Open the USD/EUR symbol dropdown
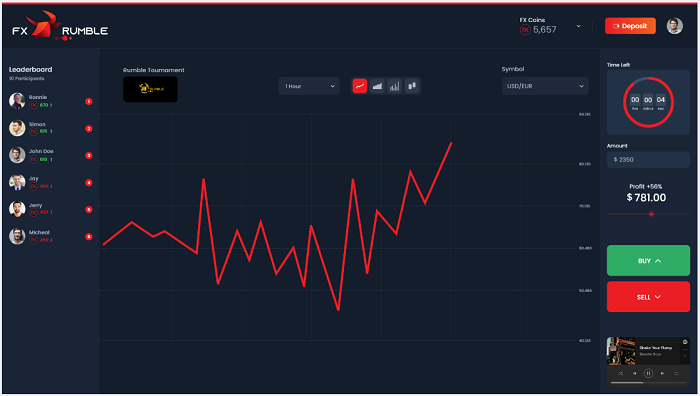This screenshot has height=396, width=700. click(545, 86)
